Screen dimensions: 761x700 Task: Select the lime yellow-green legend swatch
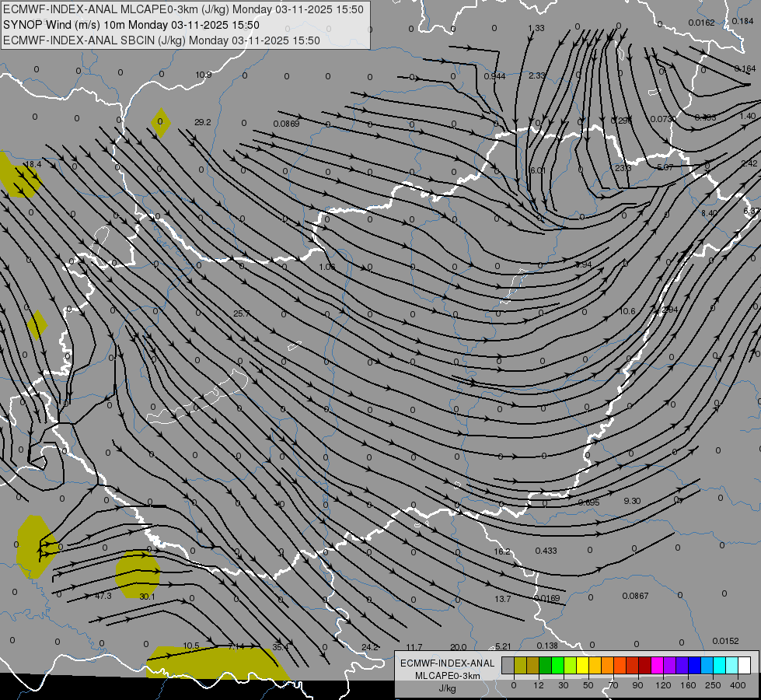click(570, 666)
